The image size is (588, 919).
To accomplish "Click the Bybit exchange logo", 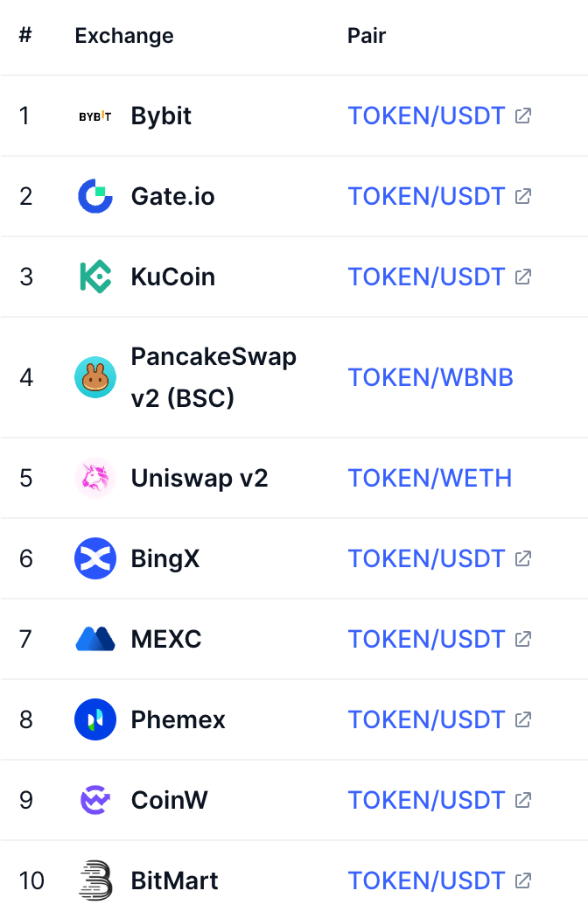I will [94, 116].
